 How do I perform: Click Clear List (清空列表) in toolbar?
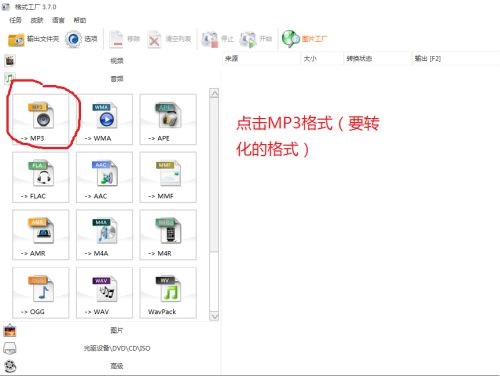pyautogui.click(x=169, y=39)
